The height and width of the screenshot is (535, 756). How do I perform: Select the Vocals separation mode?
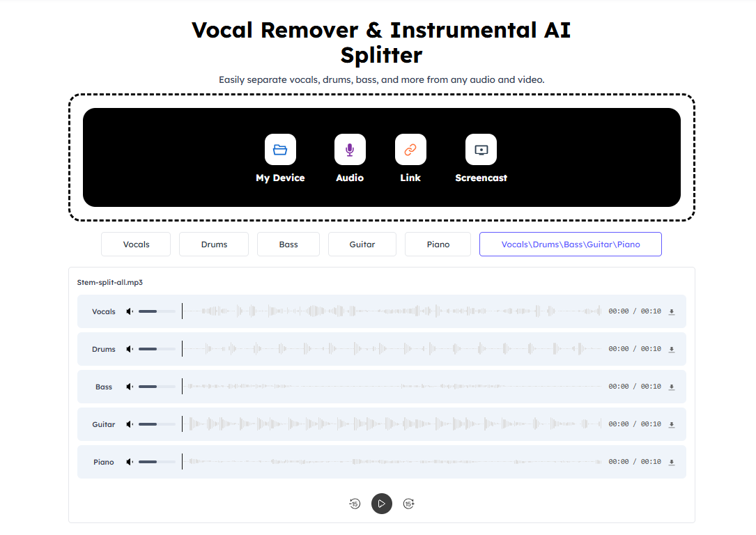(135, 244)
